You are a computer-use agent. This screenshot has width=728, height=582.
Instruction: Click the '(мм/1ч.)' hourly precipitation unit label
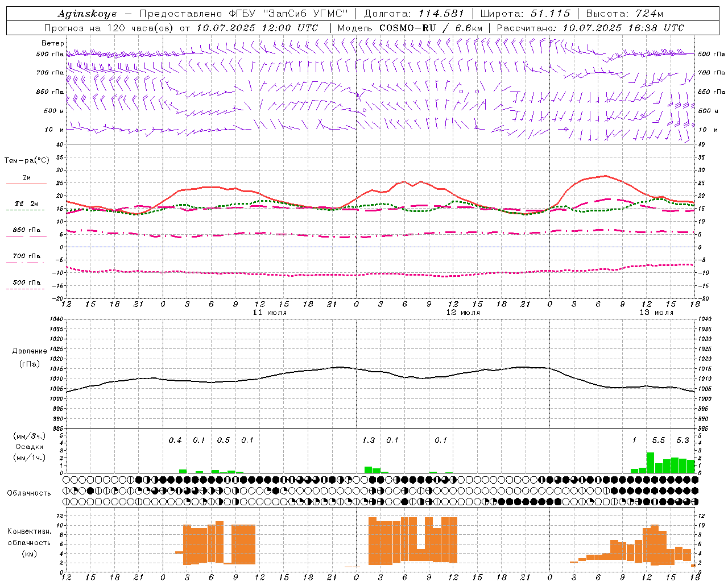pos(30,458)
